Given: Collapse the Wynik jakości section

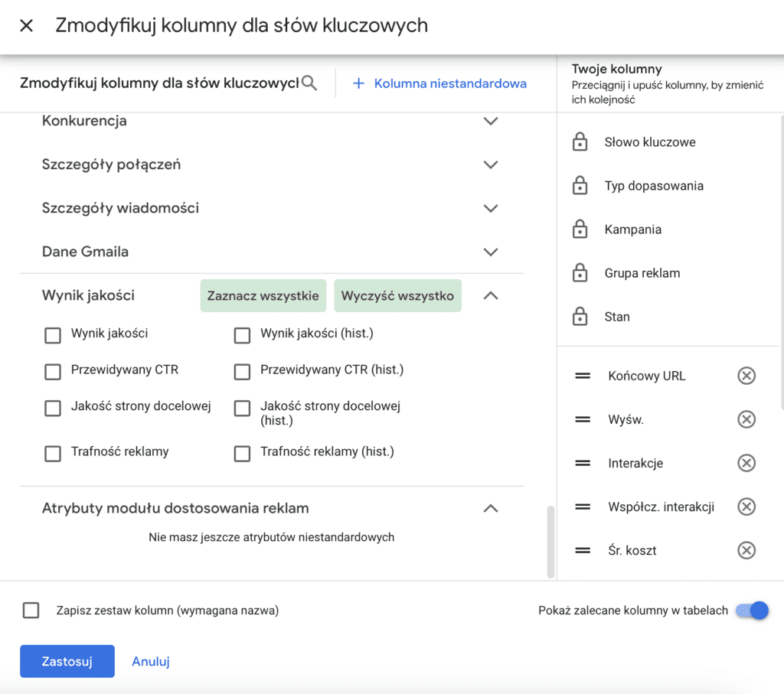Looking at the screenshot, I should point(491,296).
